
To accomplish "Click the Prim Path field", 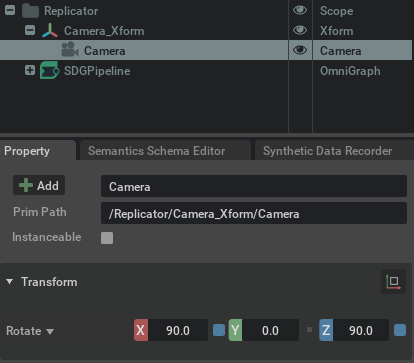I will point(254,213).
